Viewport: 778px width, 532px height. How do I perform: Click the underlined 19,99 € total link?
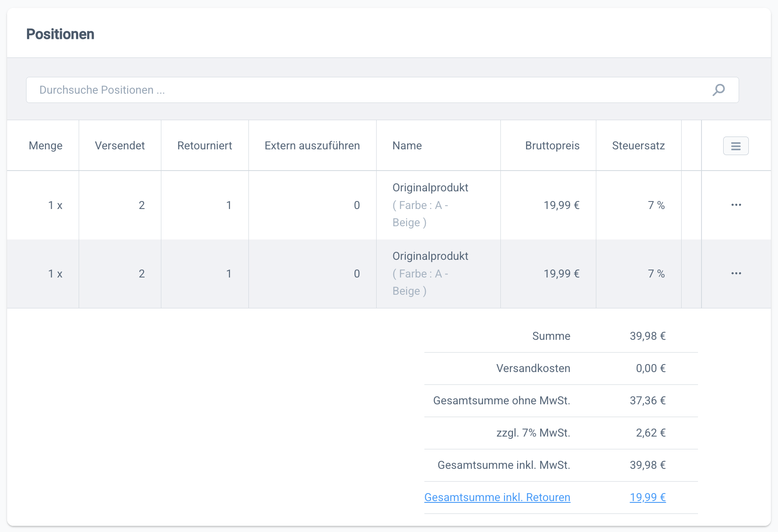pos(648,498)
